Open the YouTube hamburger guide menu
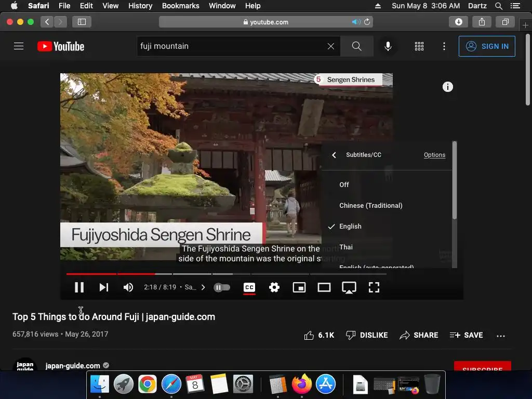532x399 pixels. [x=19, y=46]
